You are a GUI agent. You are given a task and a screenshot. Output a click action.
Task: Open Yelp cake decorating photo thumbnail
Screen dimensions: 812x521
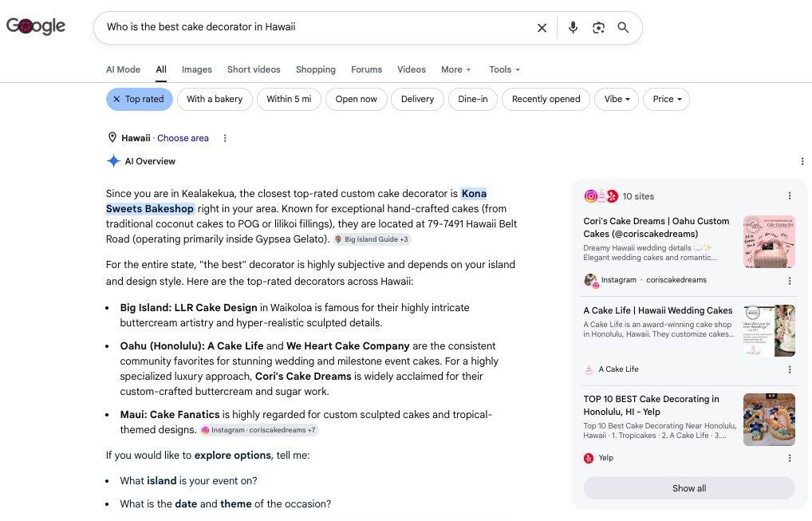click(769, 420)
